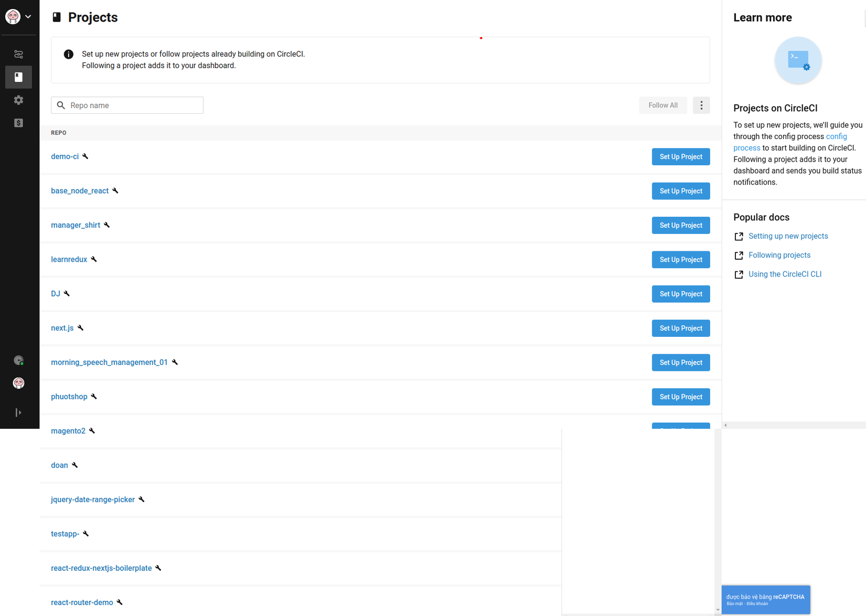Click the wrench icon beside base_node_react

pos(115,190)
